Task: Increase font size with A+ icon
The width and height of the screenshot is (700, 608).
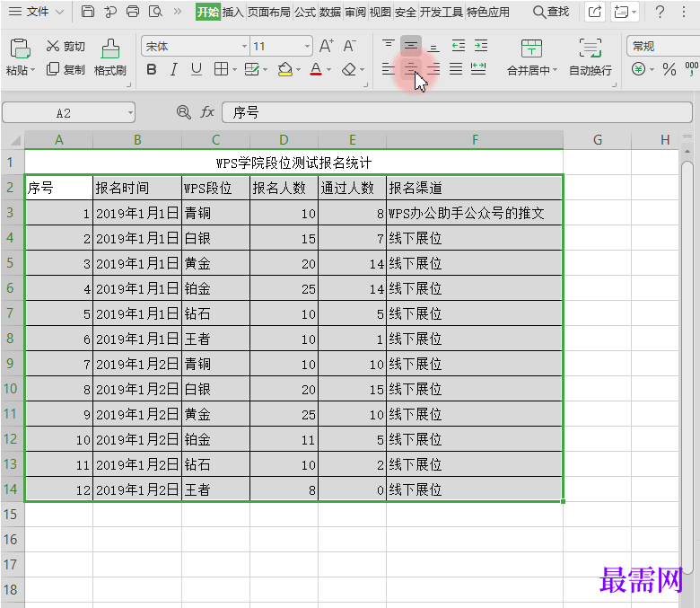Action: coord(326,46)
